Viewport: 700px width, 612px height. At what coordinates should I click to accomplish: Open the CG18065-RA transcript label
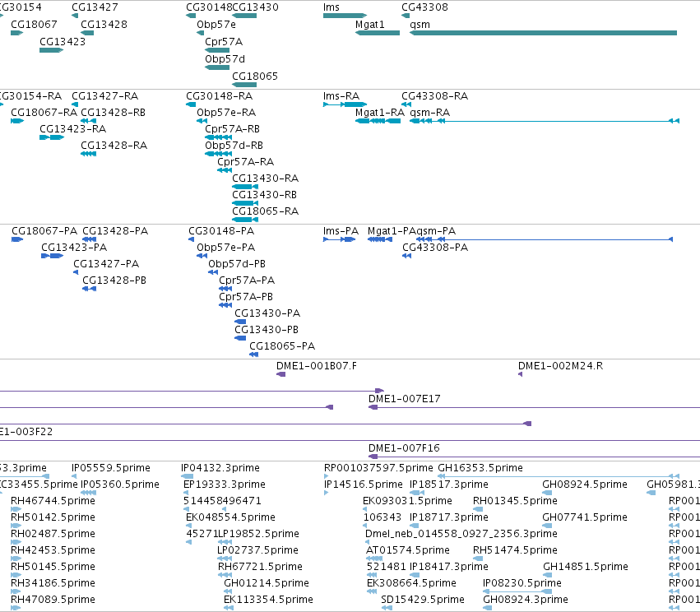[265, 211]
